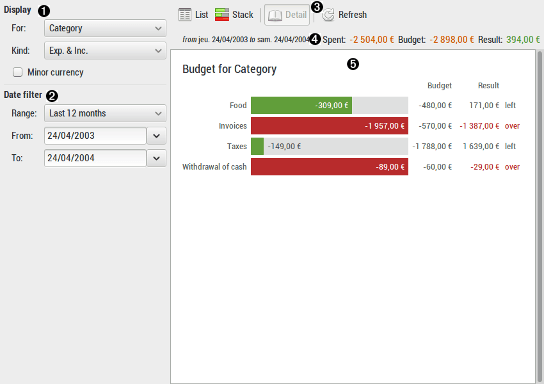This screenshot has width=544, height=384.
Task: Enable the Minor currency checkbox
Action: click(18, 72)
